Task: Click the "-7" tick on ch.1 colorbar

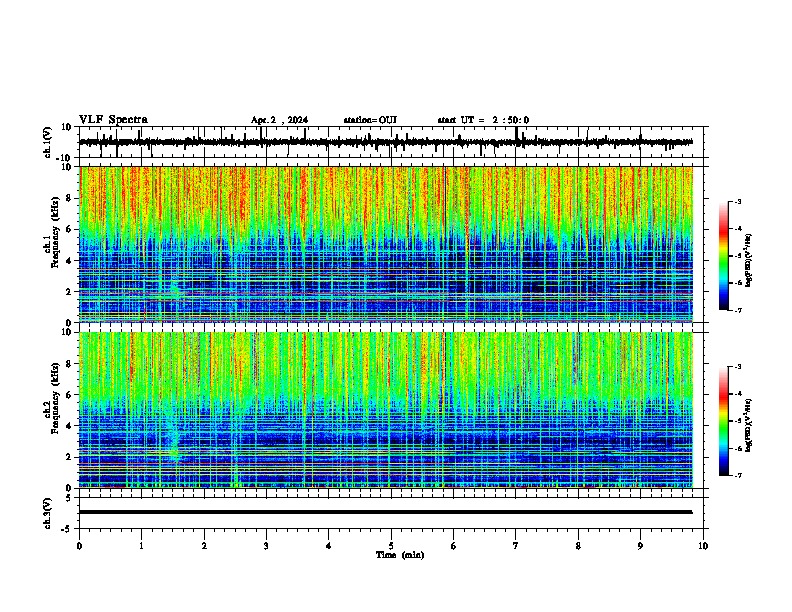Action: pos(737,310)
